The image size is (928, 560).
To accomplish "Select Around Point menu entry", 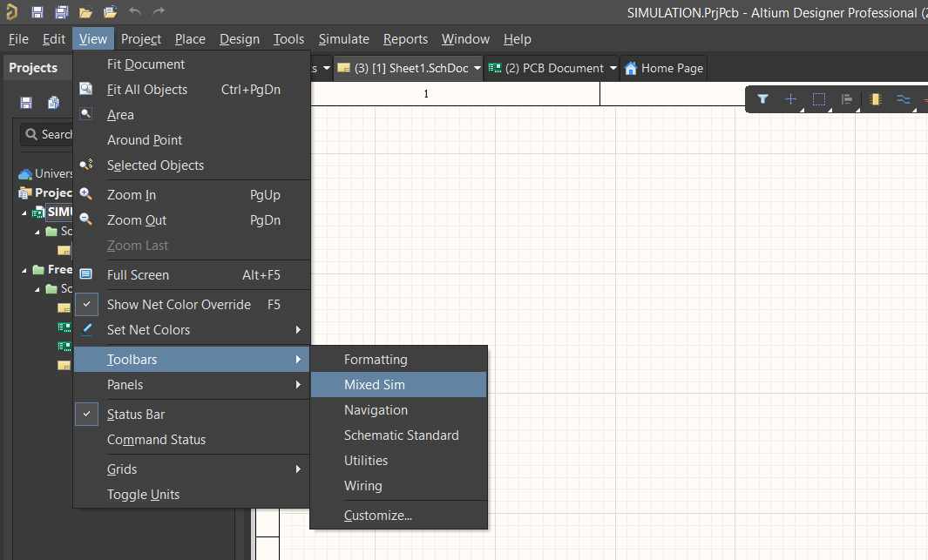I will [192, 139].
